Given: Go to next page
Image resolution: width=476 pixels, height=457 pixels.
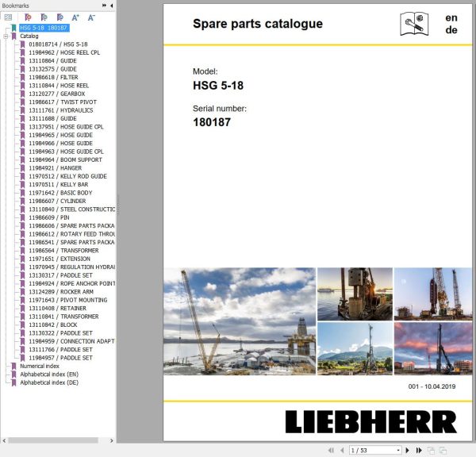Looking at the screenshot, I should (408, 450).
